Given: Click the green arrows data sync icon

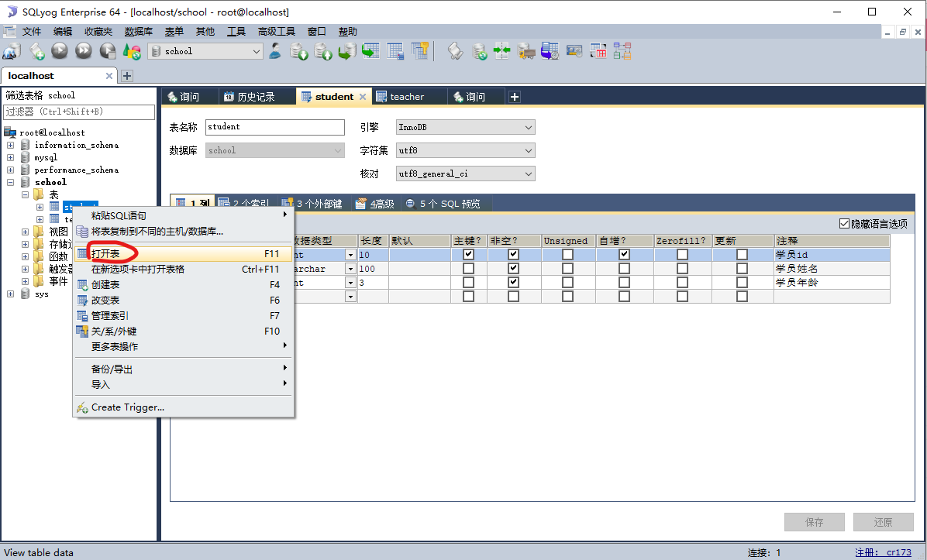Looking at the screenshot, I should 502,51.
